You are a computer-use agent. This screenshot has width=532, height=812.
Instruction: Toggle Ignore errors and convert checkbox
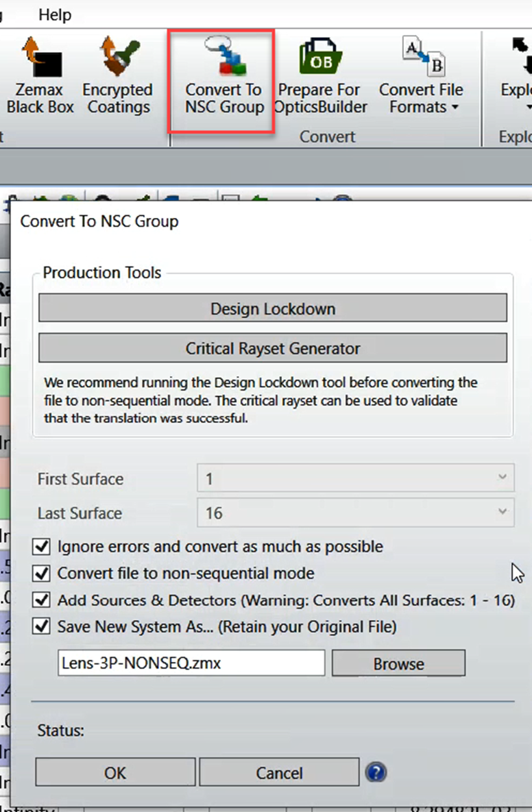43,547
